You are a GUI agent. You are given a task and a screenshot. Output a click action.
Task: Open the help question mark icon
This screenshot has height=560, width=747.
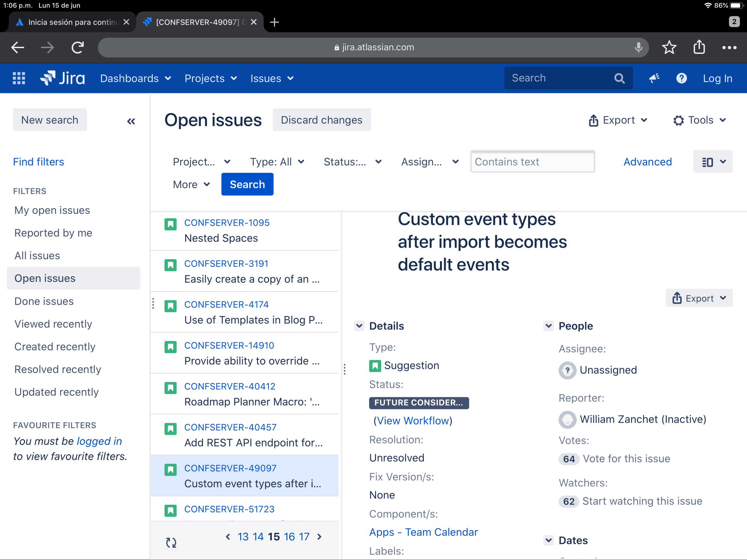pyautogui.click(x=681, y=78)
